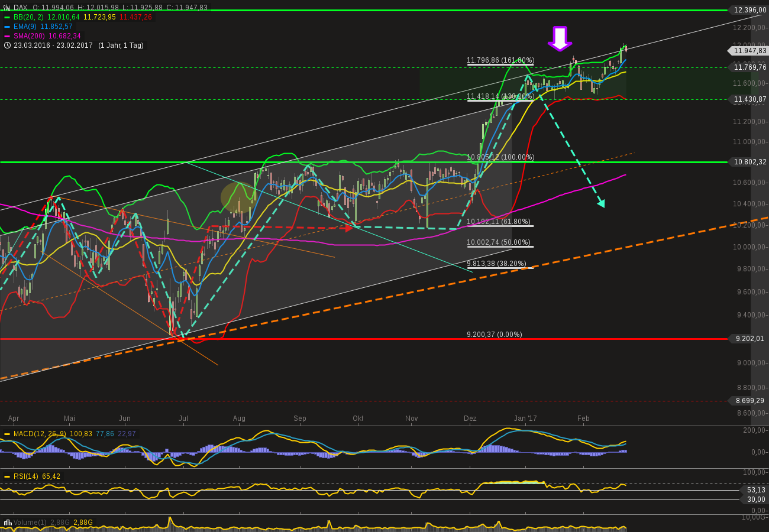Click the 12.396,00 price marker
Viewport: 769px width, 532px height.
tap(748, 10)
